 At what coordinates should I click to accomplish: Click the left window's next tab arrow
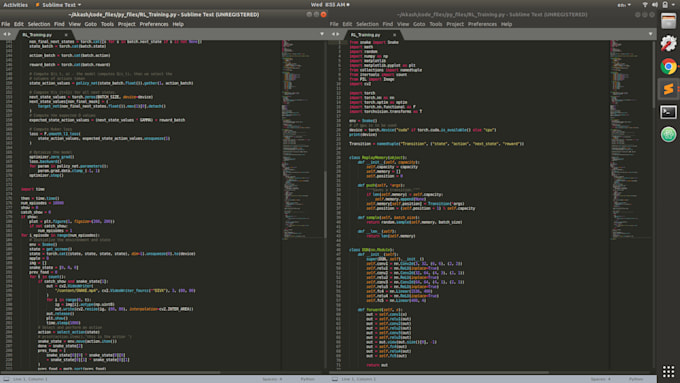pyautogui.click(x=10, y=34)
